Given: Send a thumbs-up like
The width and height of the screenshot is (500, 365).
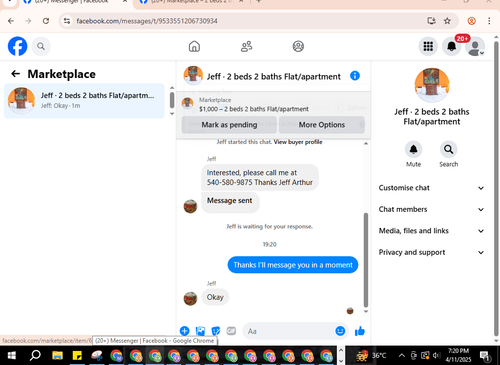Looking at the screenshot, I should point(360,331).
